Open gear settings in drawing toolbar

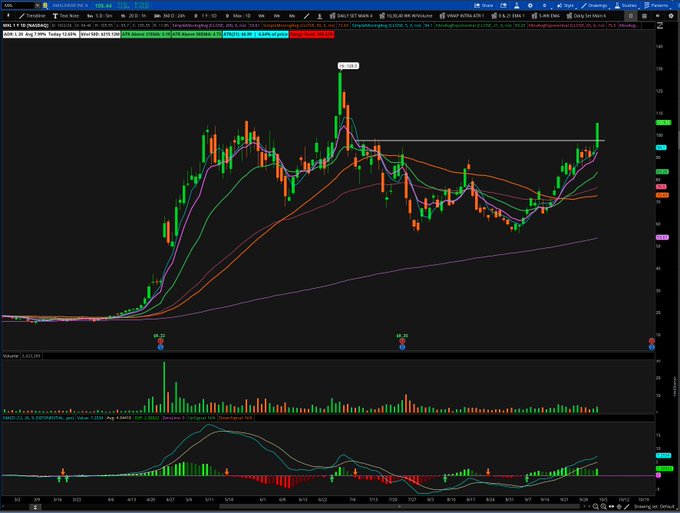[x=671, y=16]
